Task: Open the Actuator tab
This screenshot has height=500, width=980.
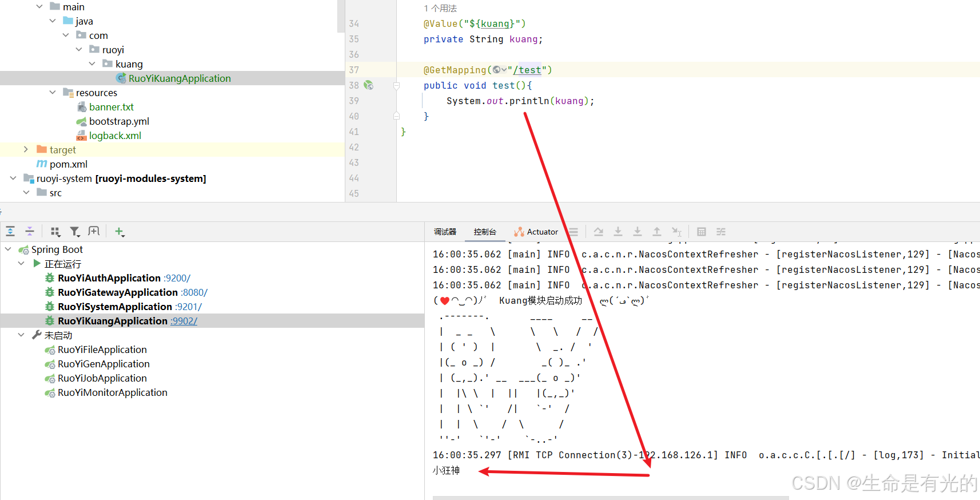Action: (536, 232)
